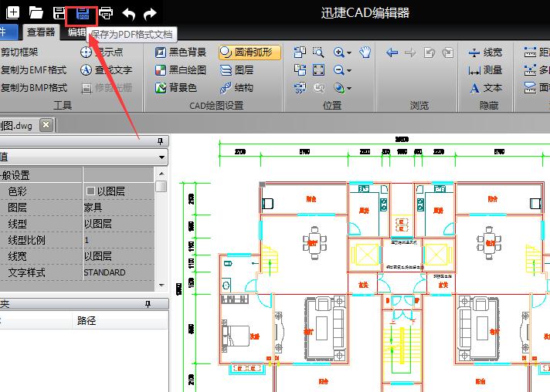Open 查找文字 find text tool
Viewport: 550px width, 392px height.
pyautogui.click(x=107, y=69)
